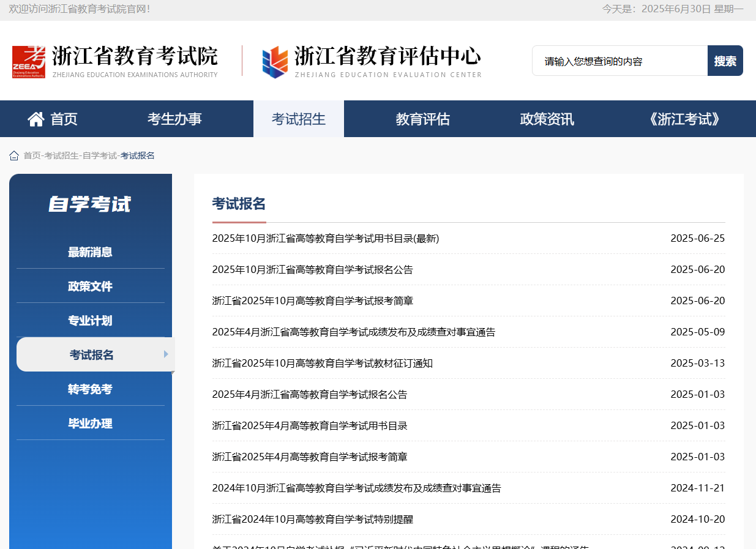This screenshot has height=549, width=756.
Task: Open 最新消息 in the sidebar
Action: click(x=90, y=252)
